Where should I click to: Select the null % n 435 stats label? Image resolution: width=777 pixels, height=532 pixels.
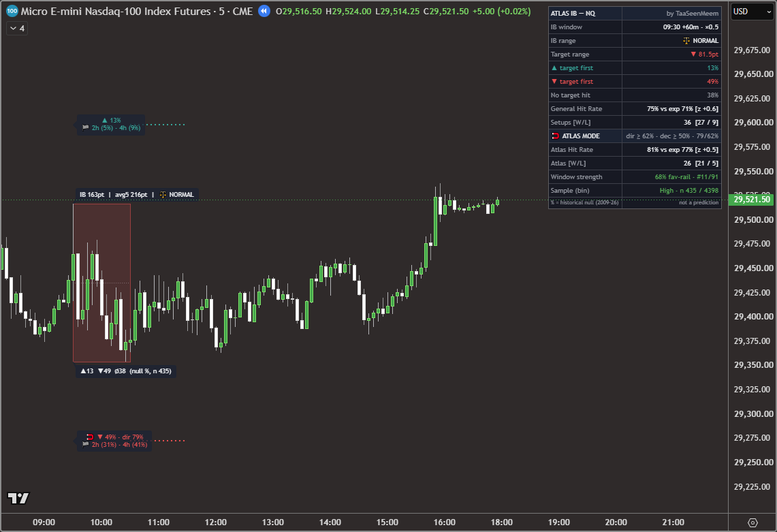point(125,371)
